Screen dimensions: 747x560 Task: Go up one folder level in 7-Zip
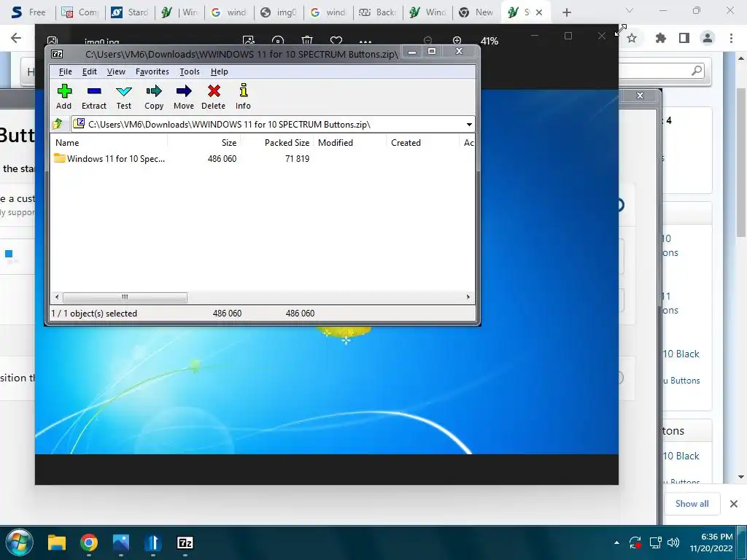[x=58, y=124]
